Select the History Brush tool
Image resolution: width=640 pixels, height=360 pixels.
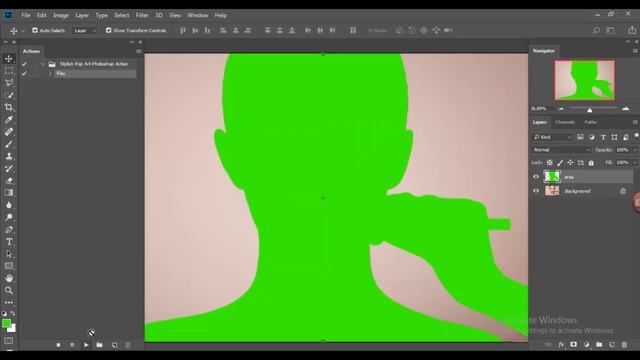coord(9,169)
